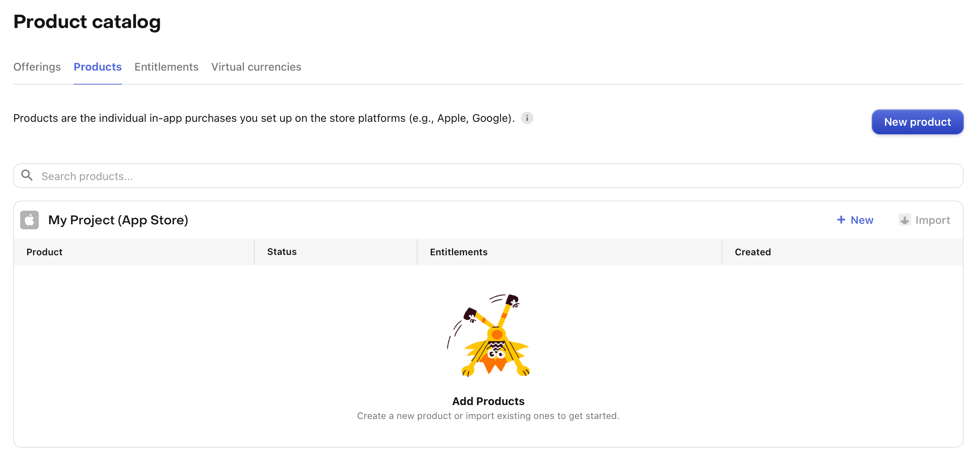The width and height of the screenshot is (980, 464).
Task: Click the info icon beside products description
Action: click(x=527, y=118)
